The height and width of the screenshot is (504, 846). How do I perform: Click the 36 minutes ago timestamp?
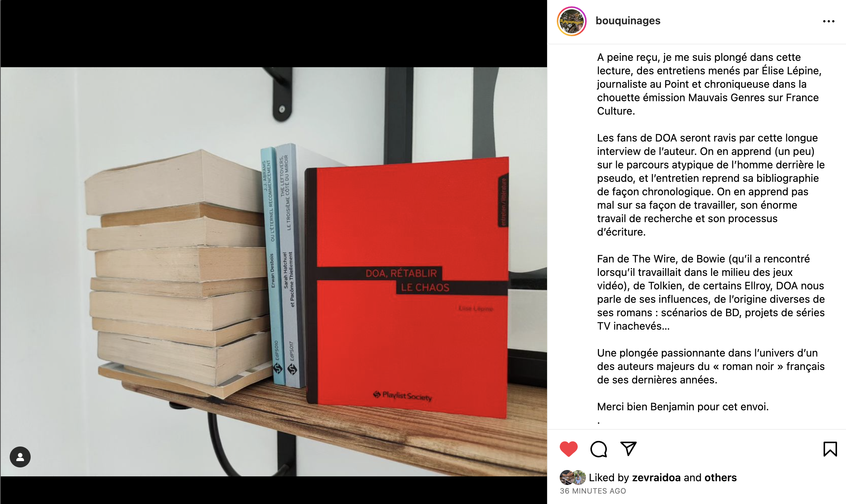click(593, 491)
